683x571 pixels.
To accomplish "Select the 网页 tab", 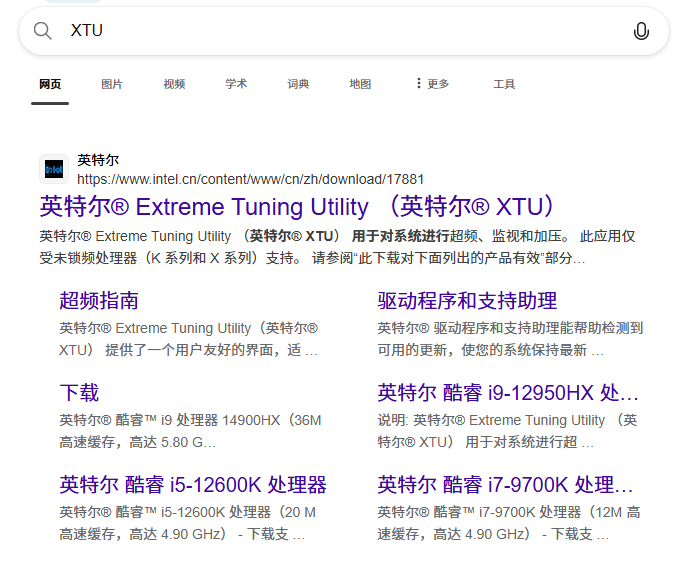I will click(x=50, y=84).
